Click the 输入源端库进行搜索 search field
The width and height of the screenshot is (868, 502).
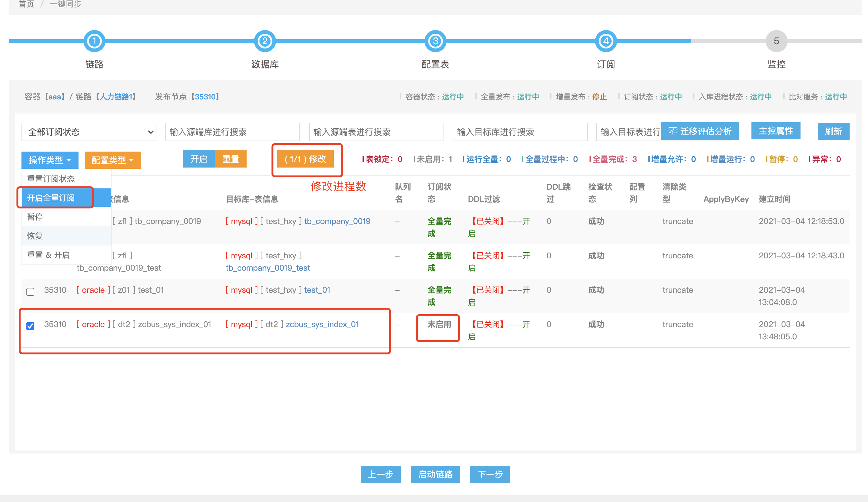[x=232, y=132]
